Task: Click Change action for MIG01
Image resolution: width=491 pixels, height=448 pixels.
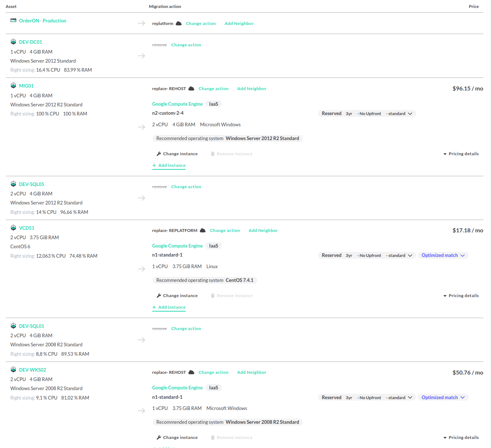Action: coord(213,89)
